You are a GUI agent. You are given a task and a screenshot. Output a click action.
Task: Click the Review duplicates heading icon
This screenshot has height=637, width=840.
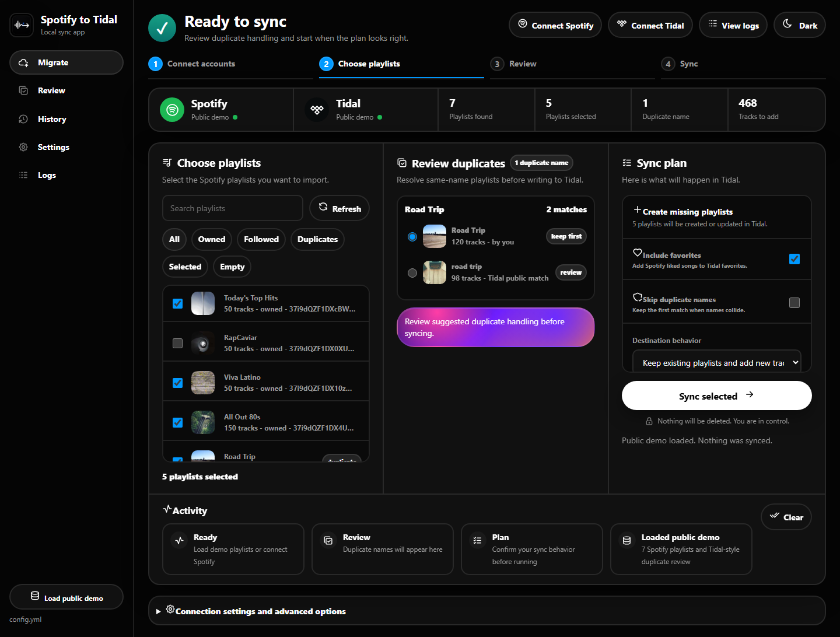(x=402, y=163)
